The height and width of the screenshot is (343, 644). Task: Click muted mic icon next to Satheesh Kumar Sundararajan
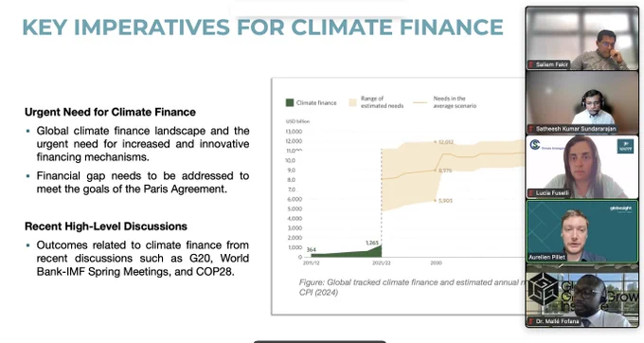[x=531, y=129]
